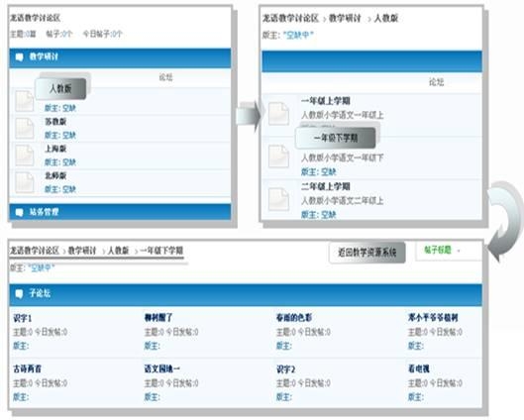Select the 一年级下学期 highlighted button
This screenshot has width=524, height=420.
336,138
